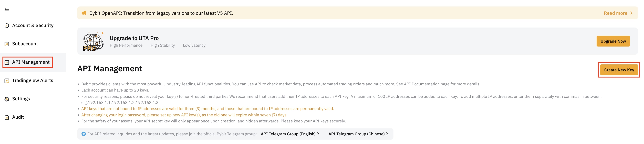Screen dimensions: 644x144
Task: Click 'Low Latency' label
Action: click(194, 45)
